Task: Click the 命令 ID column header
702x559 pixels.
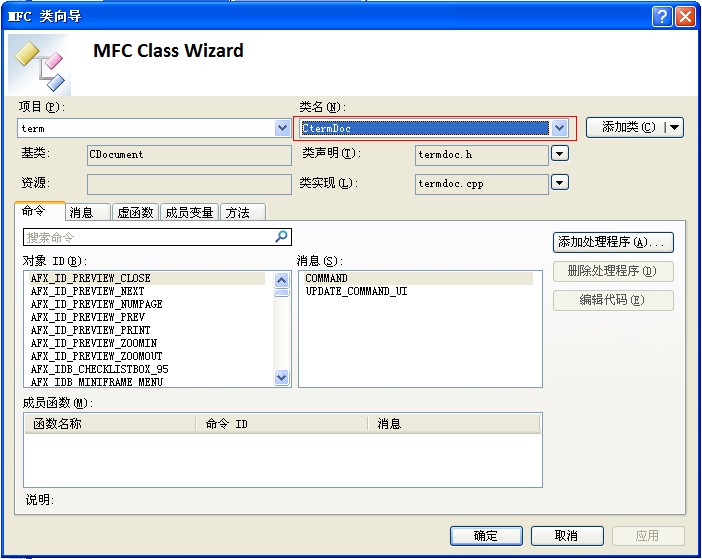Action: [x=282, y=423]
